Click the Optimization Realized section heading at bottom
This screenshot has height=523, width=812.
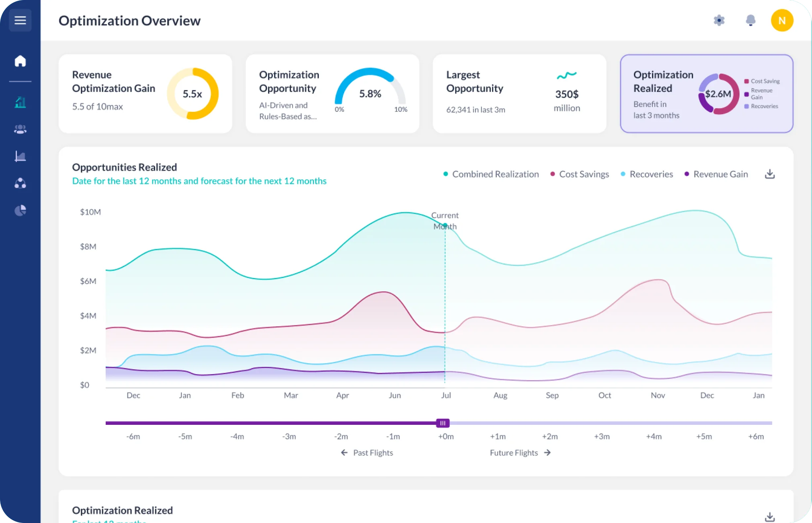point(122,511)
